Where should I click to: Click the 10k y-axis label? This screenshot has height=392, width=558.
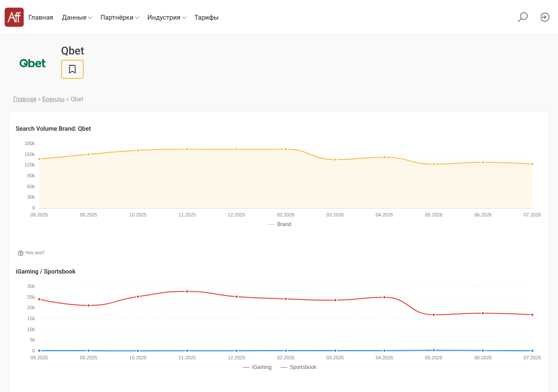(31, 329)
